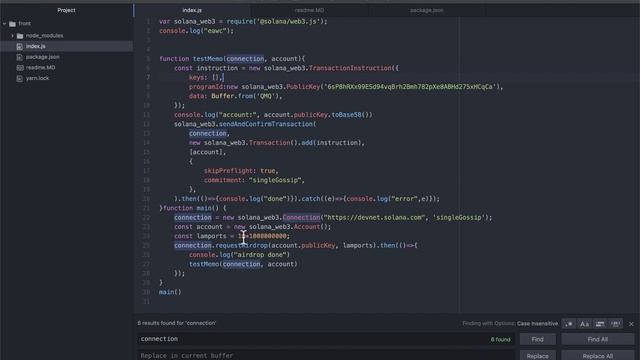Close the find and replace panel

point(631,324)
